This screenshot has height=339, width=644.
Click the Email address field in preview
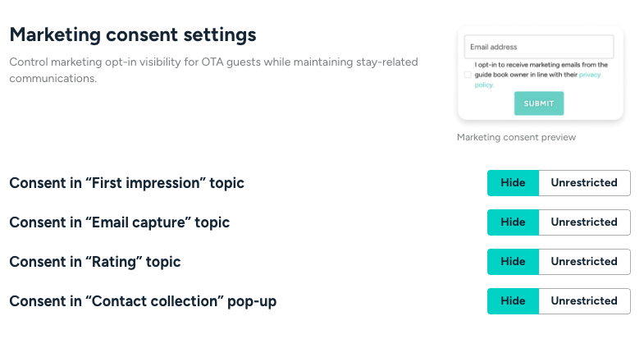pos(539,47)
